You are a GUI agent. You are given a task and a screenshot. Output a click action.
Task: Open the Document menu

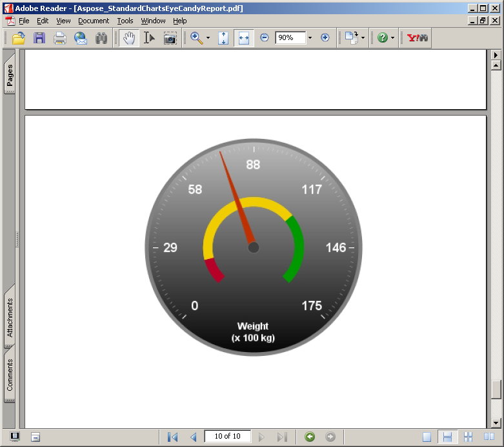coord(94,21)
